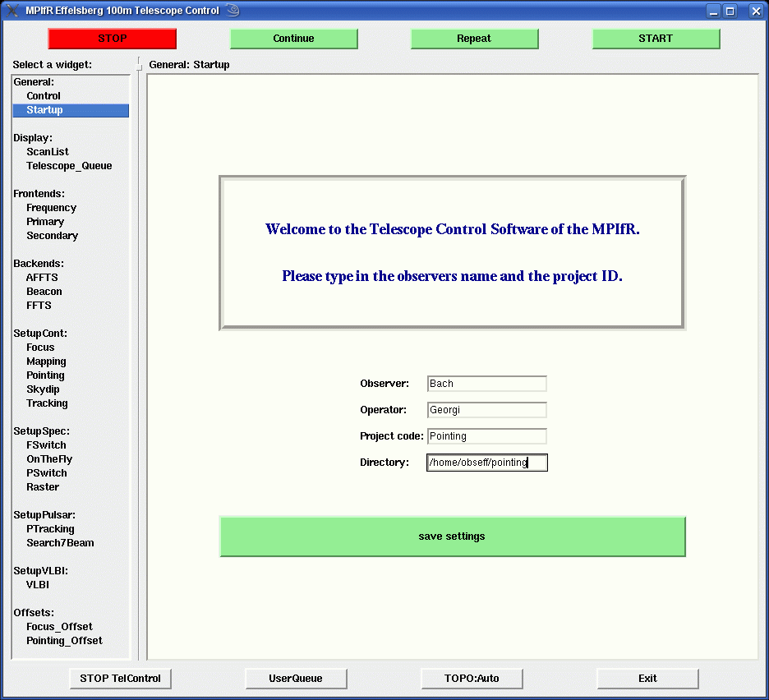Open the PSwitch widget
Screen dimensions: 769x700
tap(47, 473)
